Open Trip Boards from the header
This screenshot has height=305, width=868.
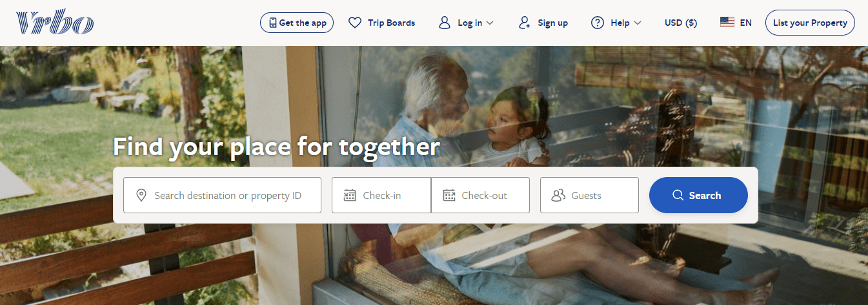coord(381,23)
